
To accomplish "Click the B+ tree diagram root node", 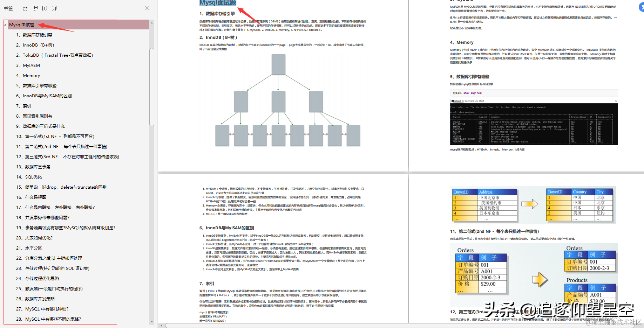I will [x=278, y=64].
